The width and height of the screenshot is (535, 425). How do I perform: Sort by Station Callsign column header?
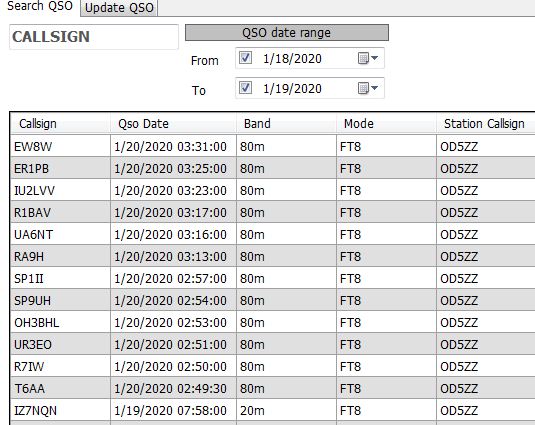pyautogui.click(x=486, y=124)
